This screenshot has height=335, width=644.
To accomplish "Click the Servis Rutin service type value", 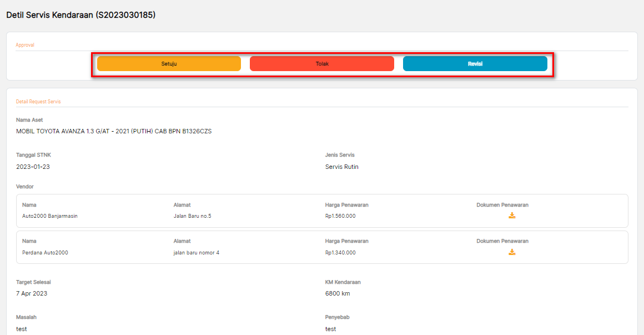I will [x=342, y=167].
